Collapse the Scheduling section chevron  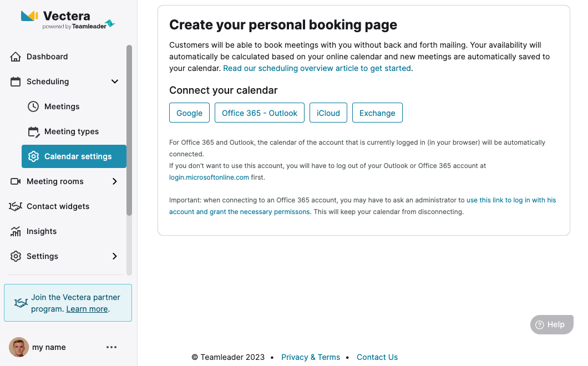(115, 82)
